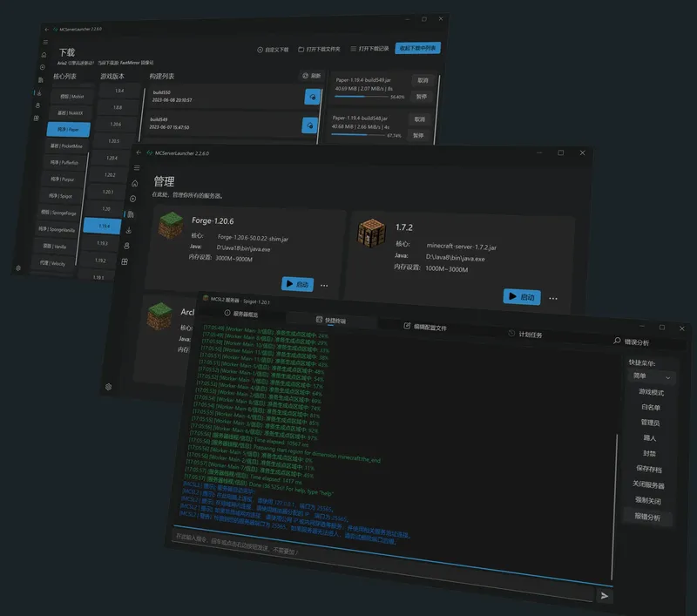Click plus circle icon in download window sidebar

pos(42,67)
